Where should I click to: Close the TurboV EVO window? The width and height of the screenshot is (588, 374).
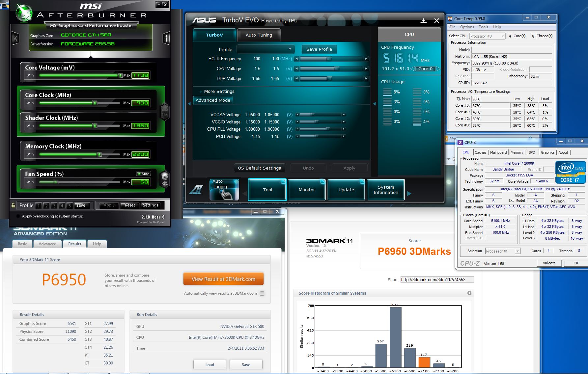pos(436,21)
